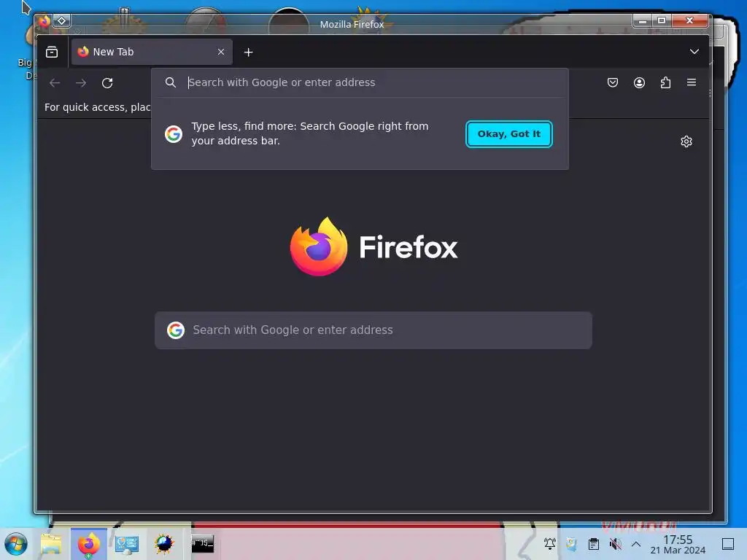
Task: Expand hidden system tray icons
Action: pos(635,543)
